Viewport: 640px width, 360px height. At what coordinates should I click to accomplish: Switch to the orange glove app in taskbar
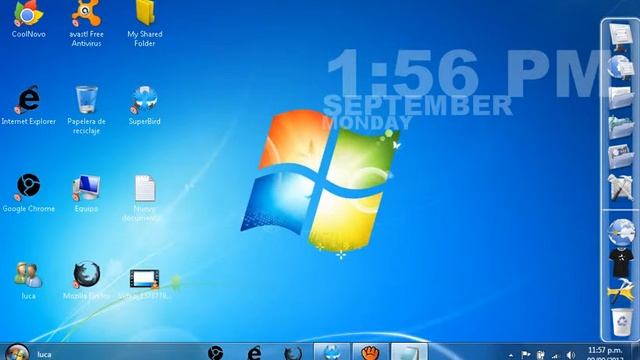click(x=370, y=352)
